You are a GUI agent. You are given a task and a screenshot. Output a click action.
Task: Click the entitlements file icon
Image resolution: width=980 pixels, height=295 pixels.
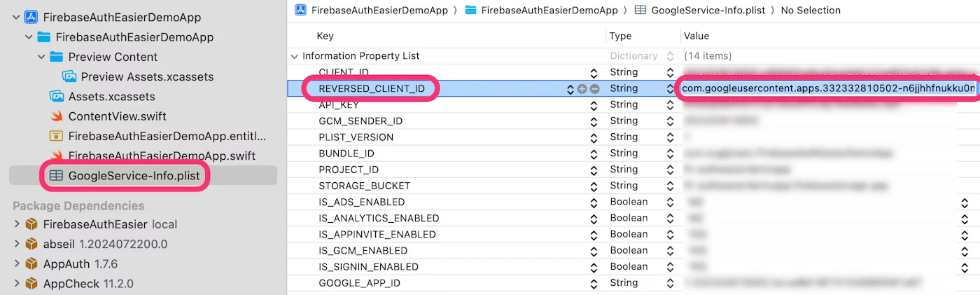click(56, 135)
